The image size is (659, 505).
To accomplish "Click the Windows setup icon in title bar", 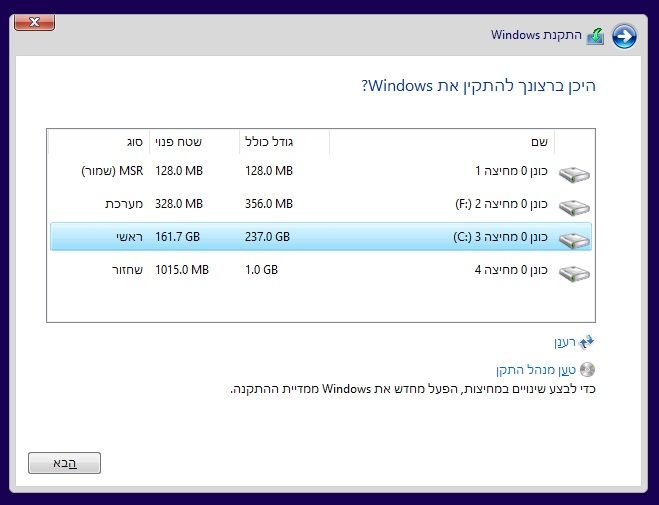I will pos(596,36).
